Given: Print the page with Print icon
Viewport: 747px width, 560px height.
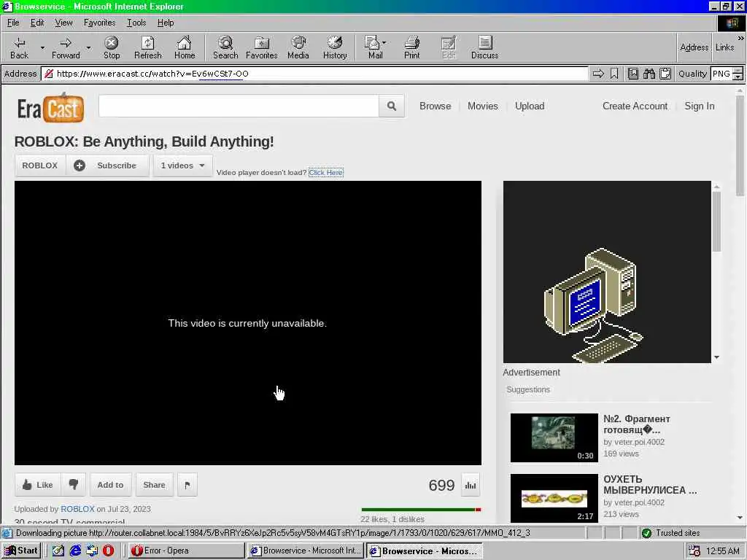Looking at the screenshot, I should [x=411, y=47].
